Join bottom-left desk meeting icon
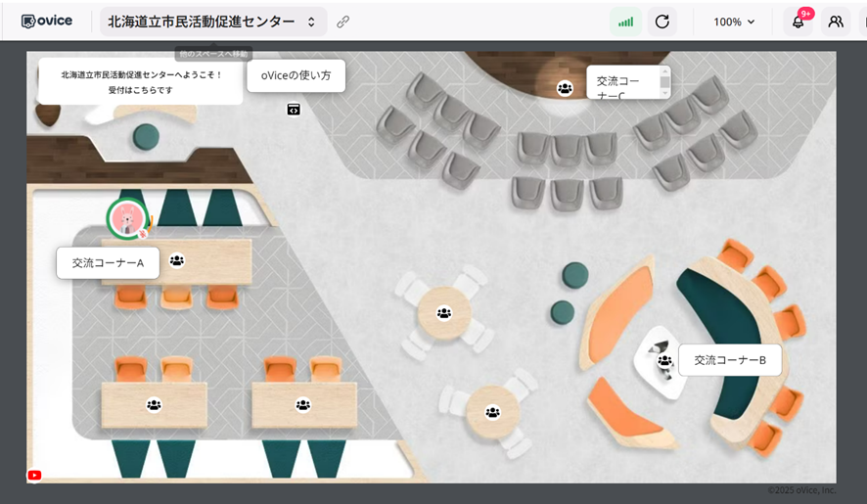 [154, 404]
